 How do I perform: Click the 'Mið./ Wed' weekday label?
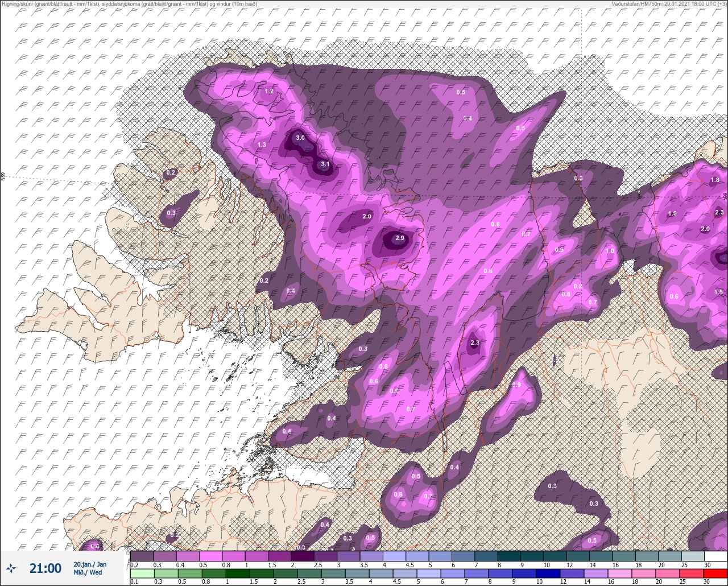pos(88,572)
